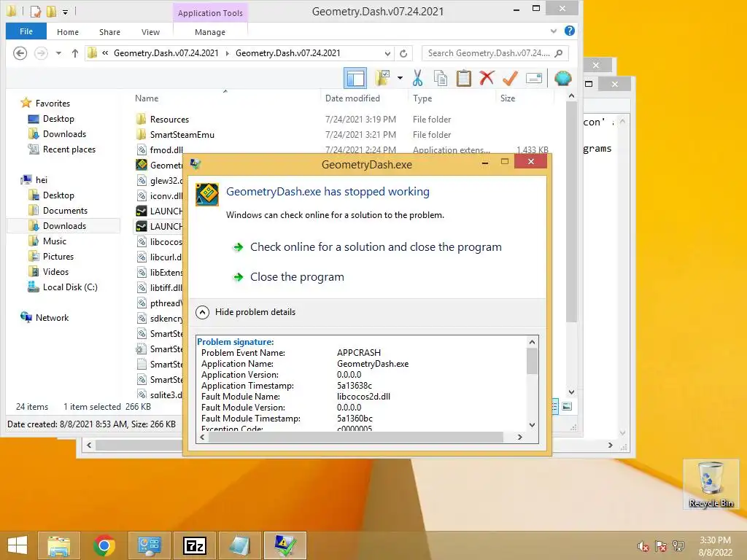747x560 pixels.
Task: Open the Share ribbon tab
Action: tap(109, 32)
